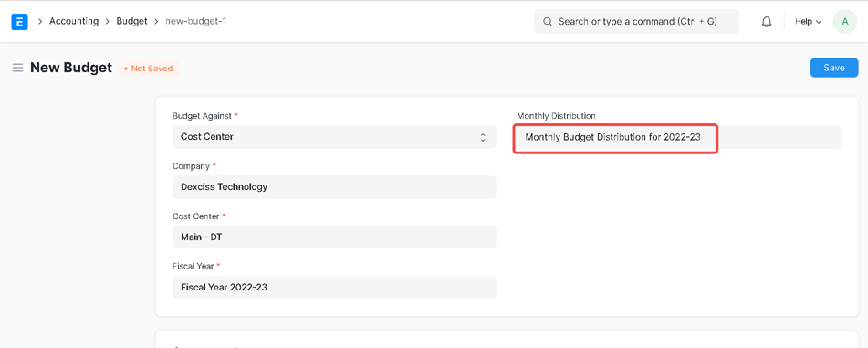Expand the Help dropdown

point(808,22)
